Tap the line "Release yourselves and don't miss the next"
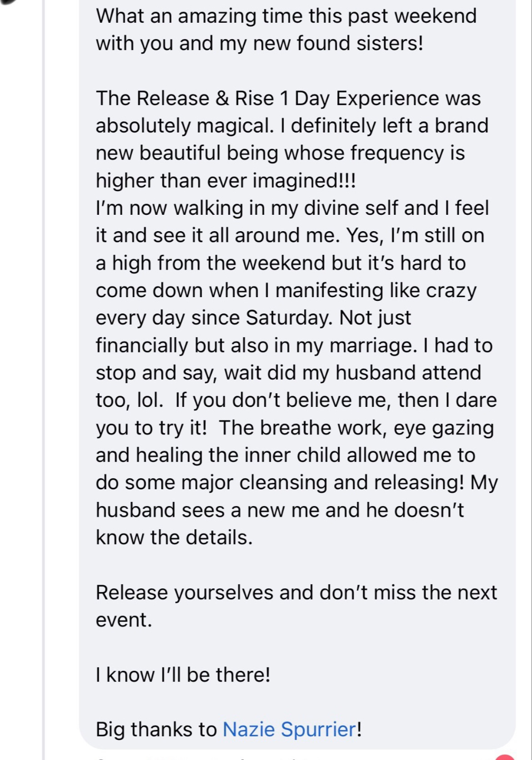 click(296, 593)
